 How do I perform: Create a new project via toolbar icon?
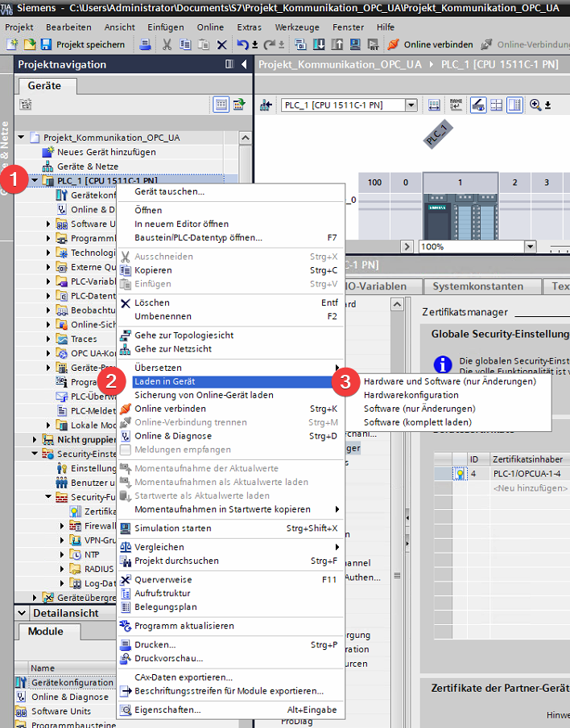[11, 44]
